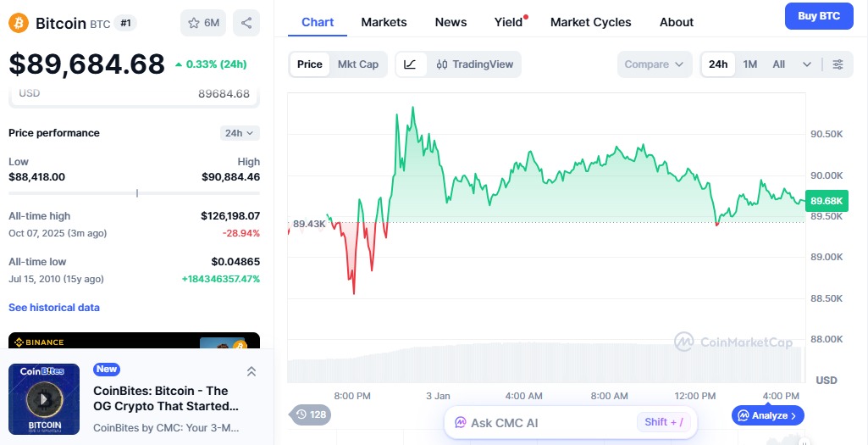Click the share icon button
868x445 pixels.
[246, 23]
